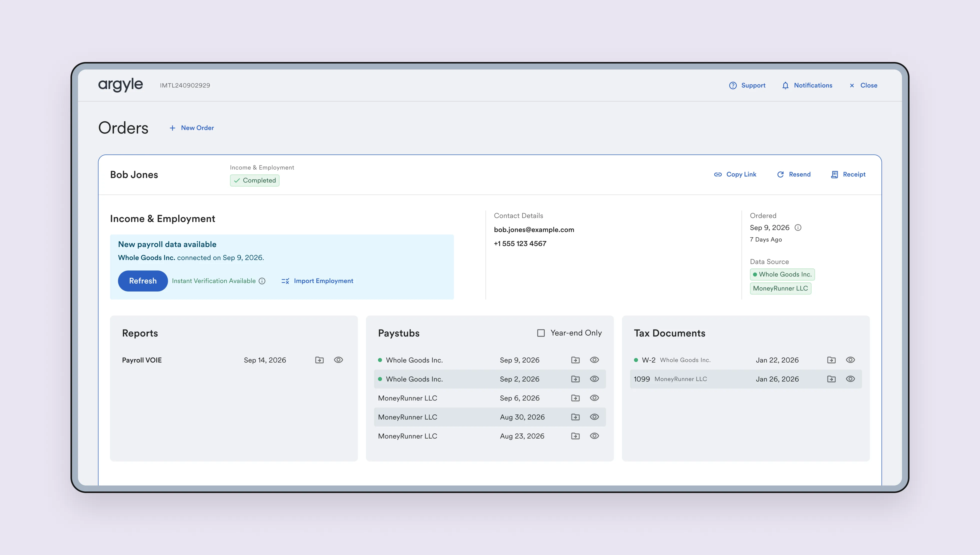Click the Sep 14, 2026 report date
The width and height of the screenshot is (980, 555).
click(x=265, y=360)
